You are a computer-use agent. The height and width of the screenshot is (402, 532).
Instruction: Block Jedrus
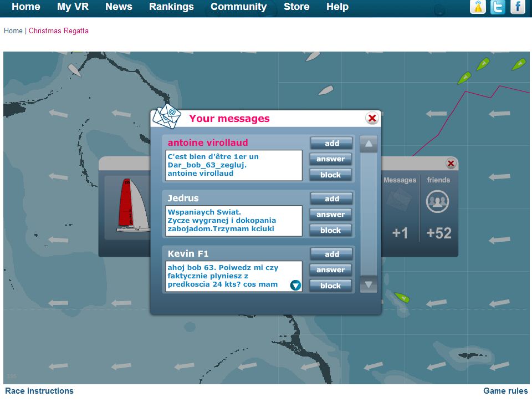330,230
